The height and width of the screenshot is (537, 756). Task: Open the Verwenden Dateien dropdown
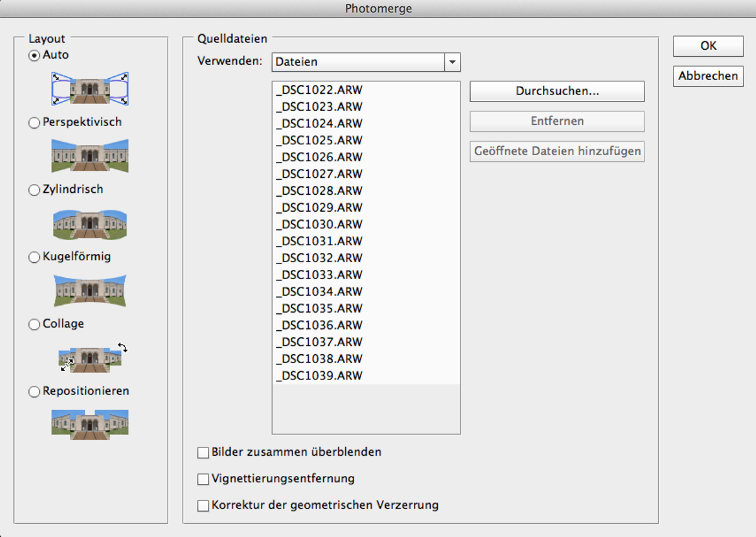(x=366, y=62)
